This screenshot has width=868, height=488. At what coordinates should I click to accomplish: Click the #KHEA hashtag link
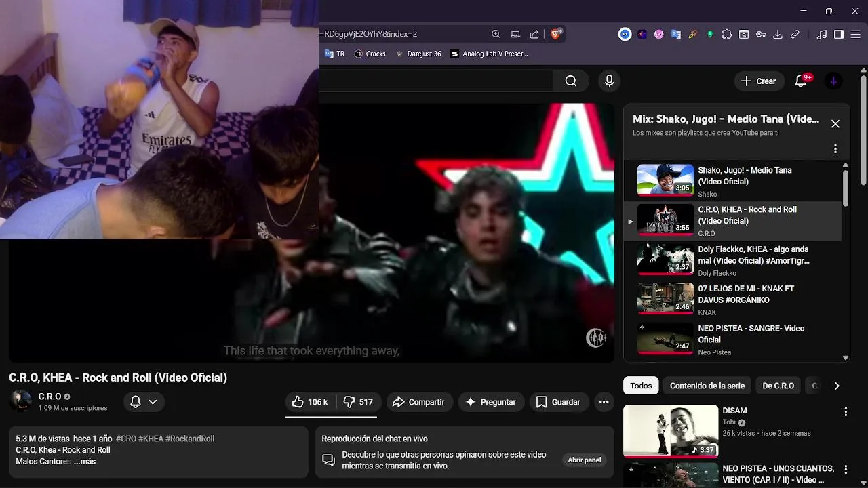(x=151, y=439)
